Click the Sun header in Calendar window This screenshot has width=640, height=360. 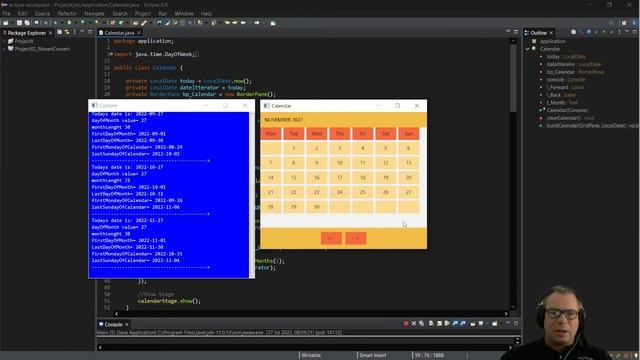[409, 133]
